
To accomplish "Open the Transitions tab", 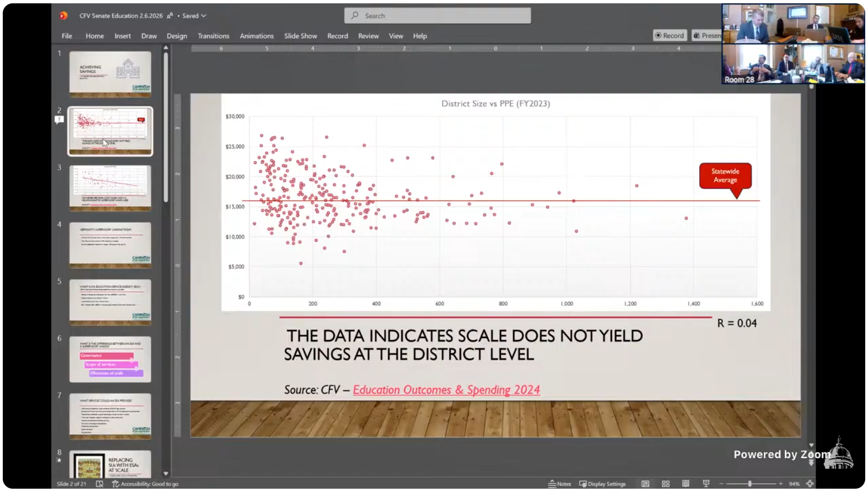I will [213, 36].
